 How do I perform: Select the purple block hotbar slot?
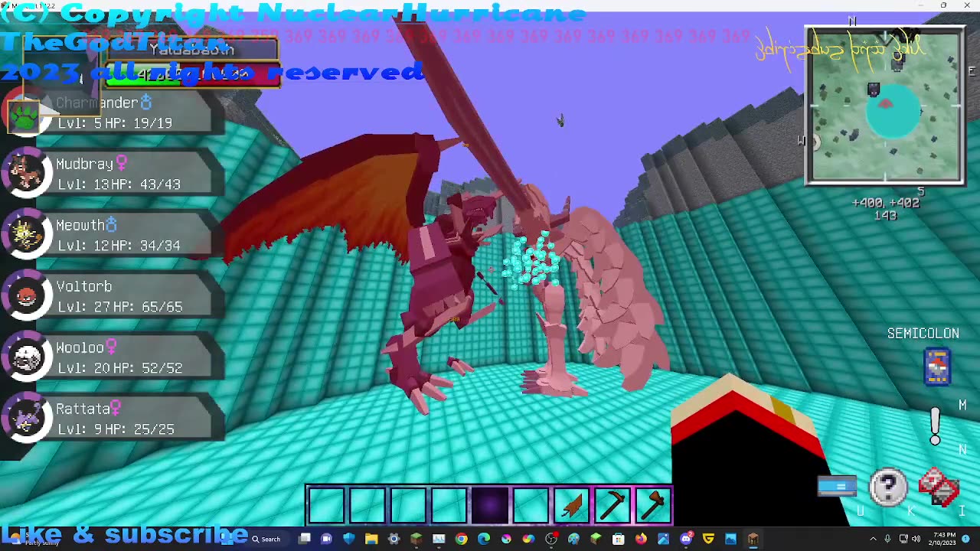(x=490, y=504)
